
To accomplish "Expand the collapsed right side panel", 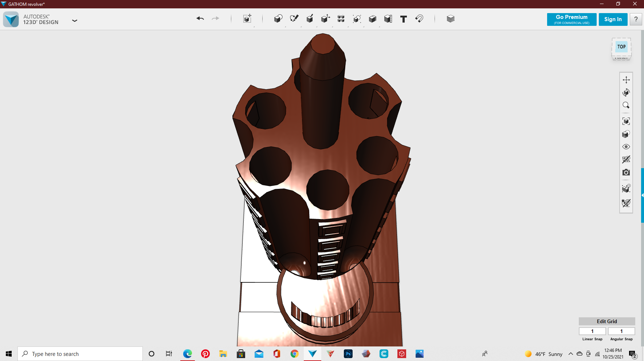I will (643, 195).
